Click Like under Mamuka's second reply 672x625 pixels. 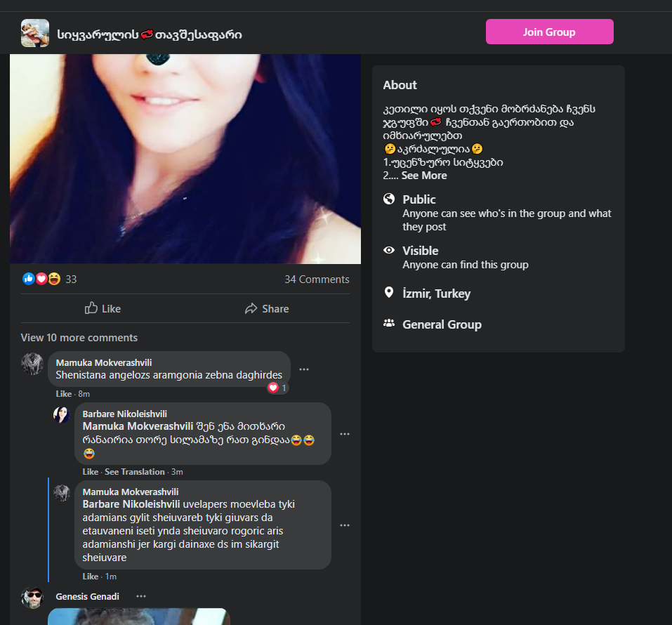pyautogui.click(x=90, y=576)
